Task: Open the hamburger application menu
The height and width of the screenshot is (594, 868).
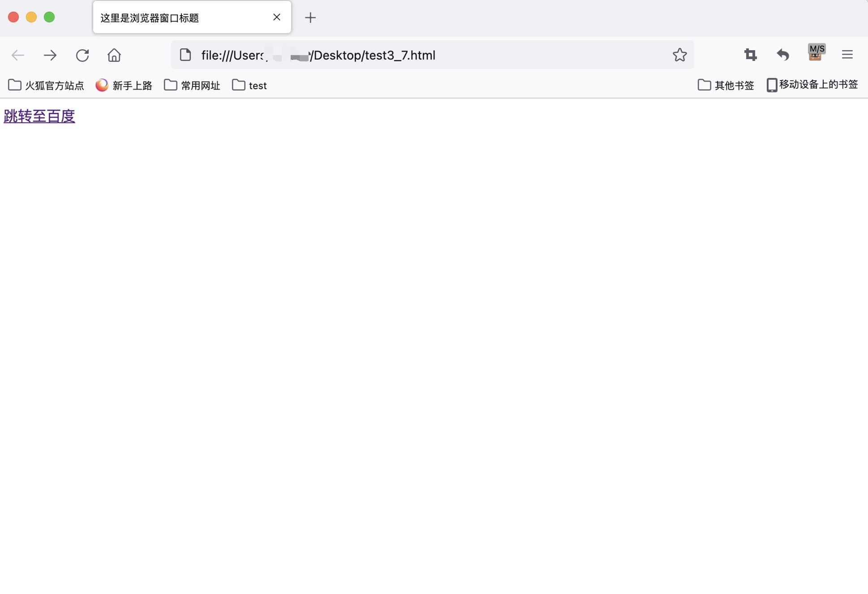Action: (x=847, y=55)
